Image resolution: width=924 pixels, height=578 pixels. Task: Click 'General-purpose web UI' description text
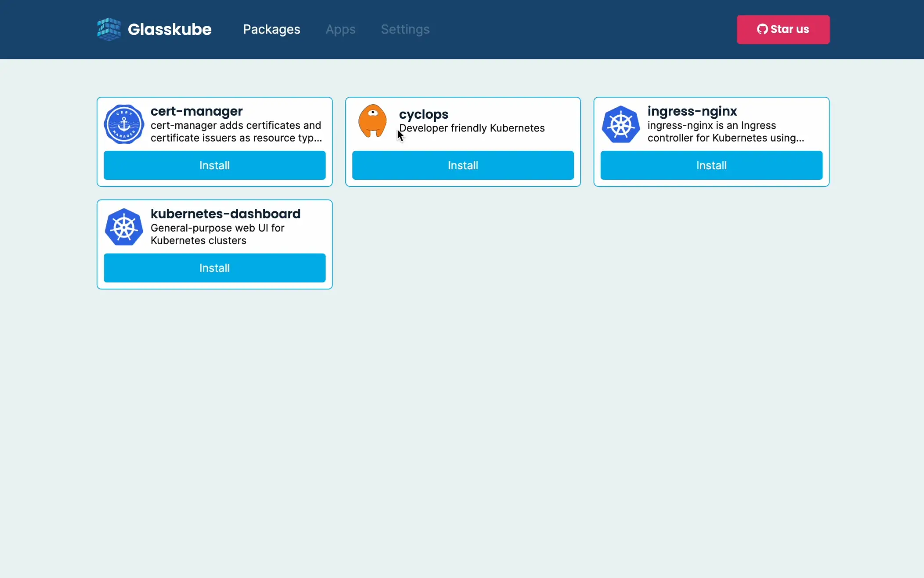click(217, 234)
